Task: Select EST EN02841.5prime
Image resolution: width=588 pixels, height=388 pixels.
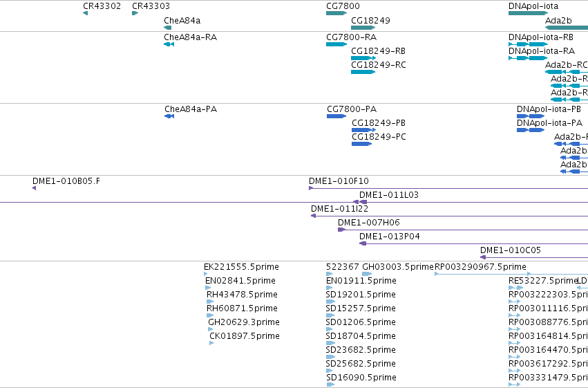Action: 240,281
